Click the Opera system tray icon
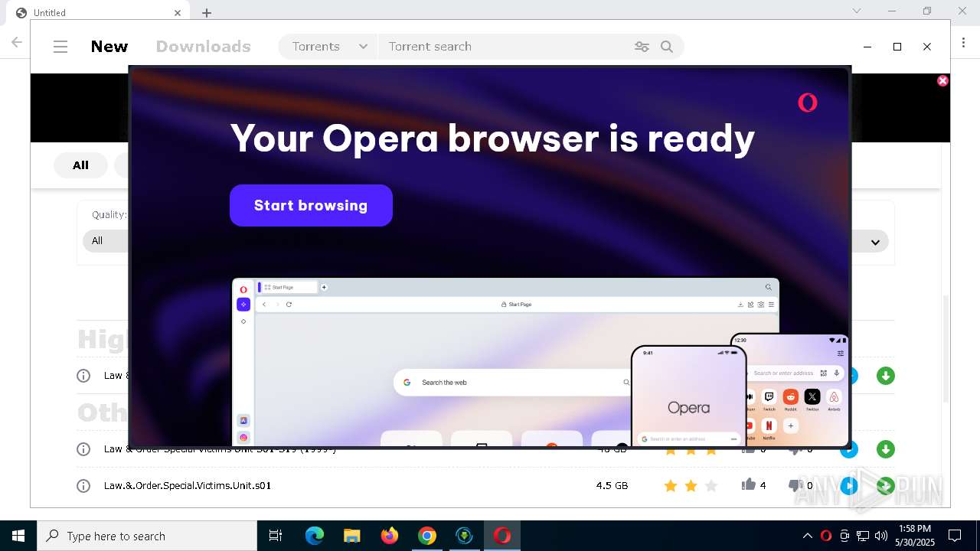 coord(826,536)
